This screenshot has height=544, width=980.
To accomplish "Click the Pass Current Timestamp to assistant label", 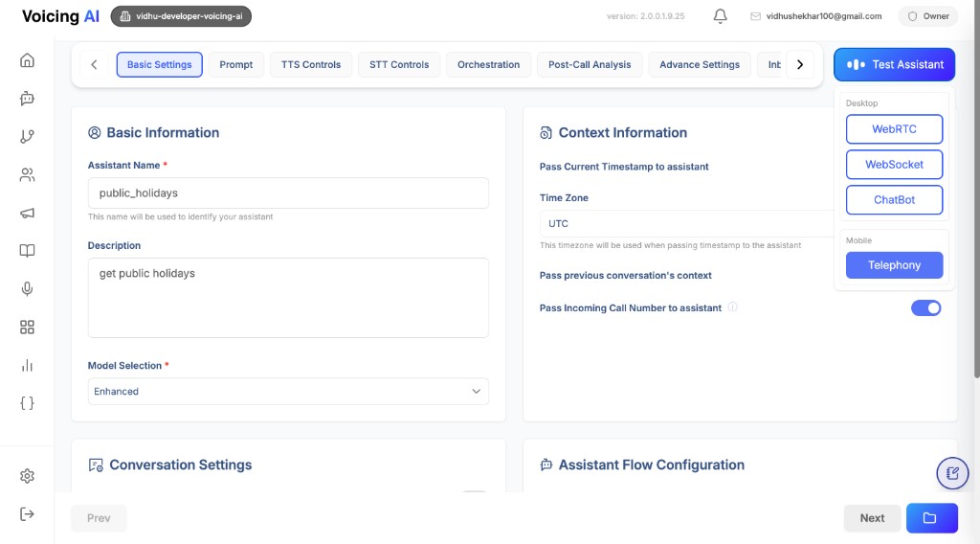I will (x=624, y=167).
